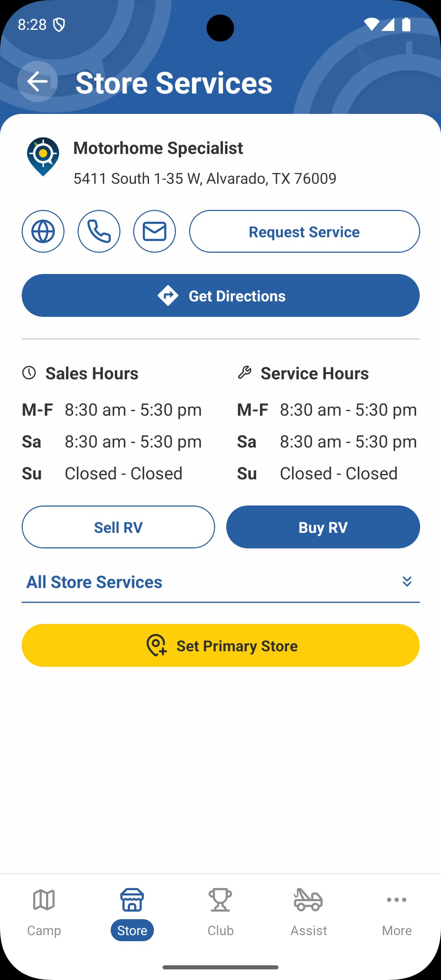
Task: Open the store website globe icon
Action: (43, 232)
